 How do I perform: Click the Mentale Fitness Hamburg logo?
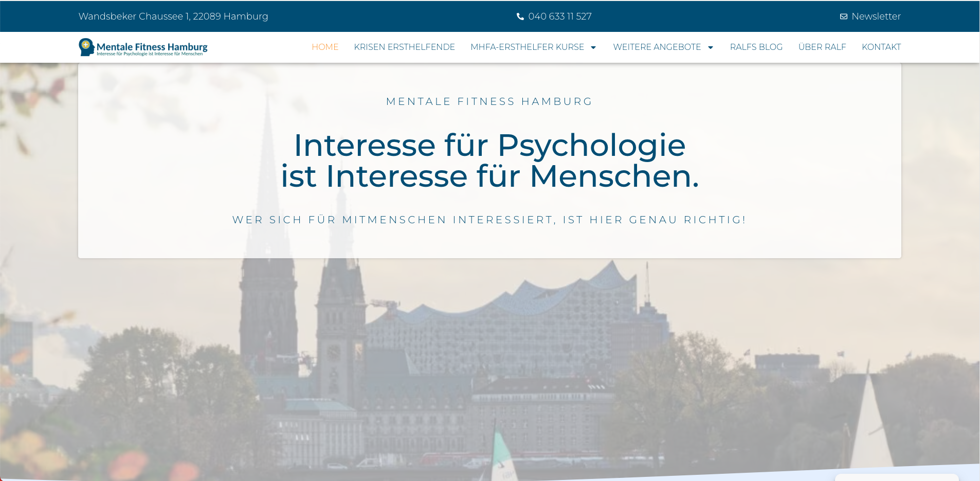(142, 47)
